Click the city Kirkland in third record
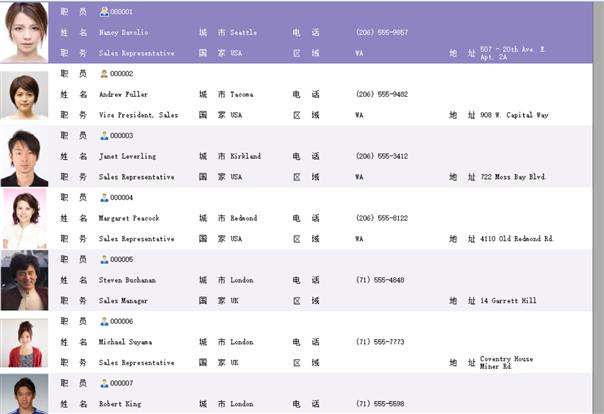604x414 pixels. [x=246, y=156]
